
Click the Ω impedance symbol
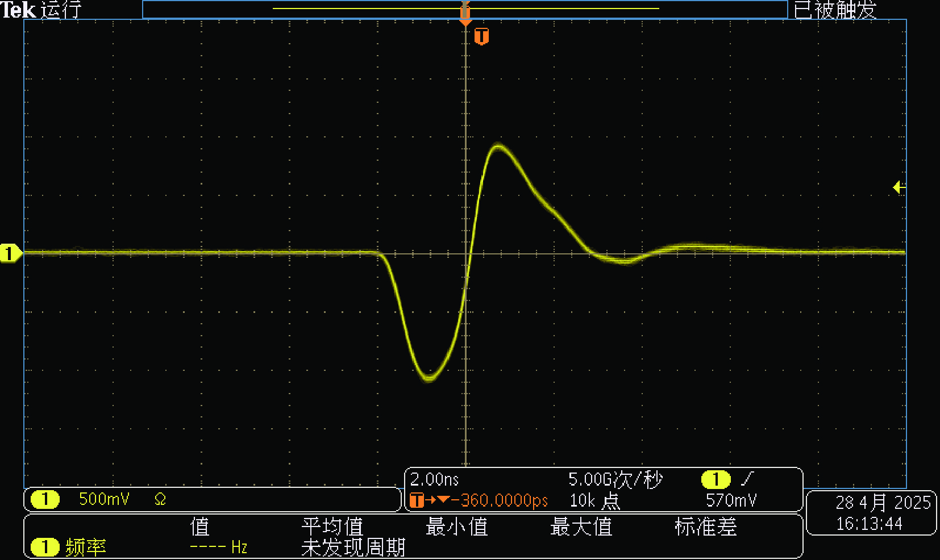pos(160,499)
